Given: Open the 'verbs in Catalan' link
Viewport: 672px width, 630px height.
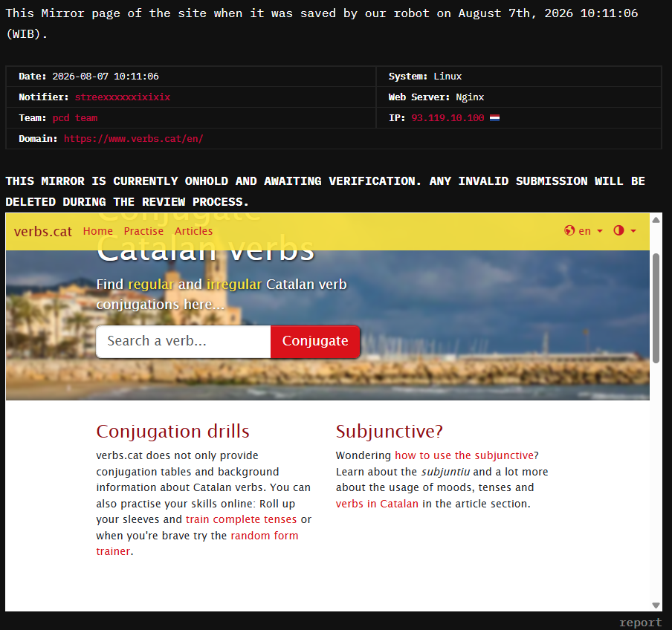Looking at the screenshot, I should coord(377,504).
